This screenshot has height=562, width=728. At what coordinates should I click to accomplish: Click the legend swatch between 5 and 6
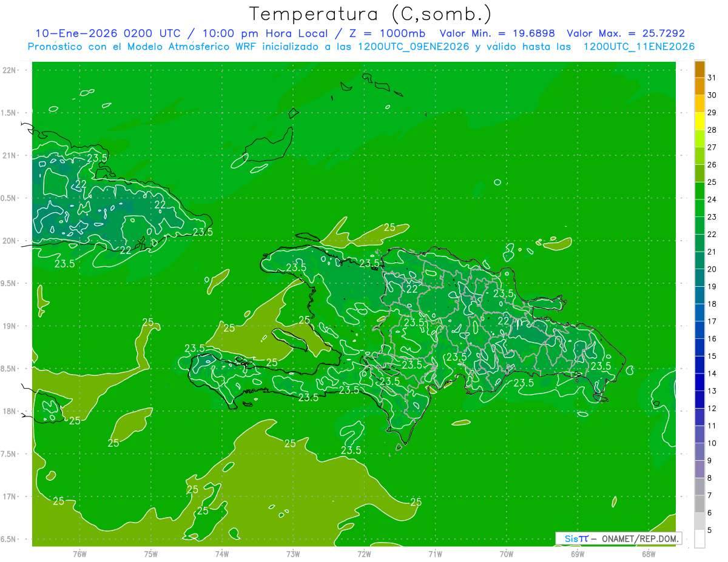click(x=699, y=521)
